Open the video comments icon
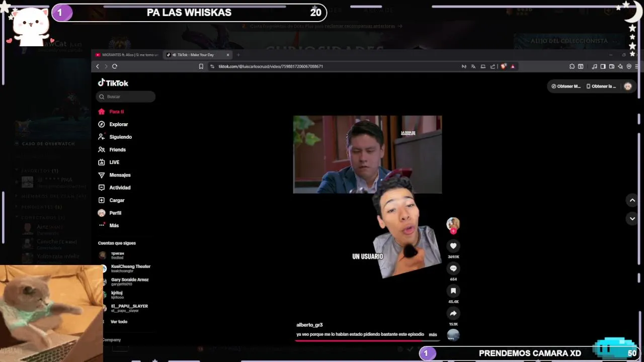This screenshot has width=644, height=362. point(453,268)
